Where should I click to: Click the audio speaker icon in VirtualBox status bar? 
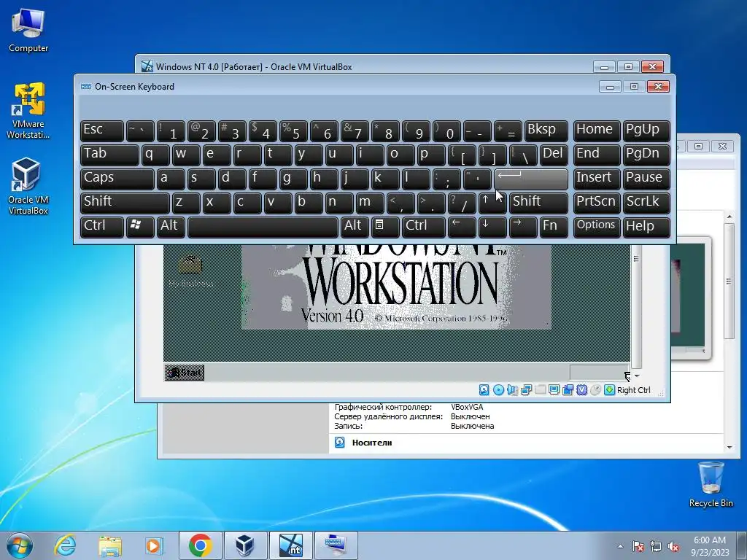(512, 390)
